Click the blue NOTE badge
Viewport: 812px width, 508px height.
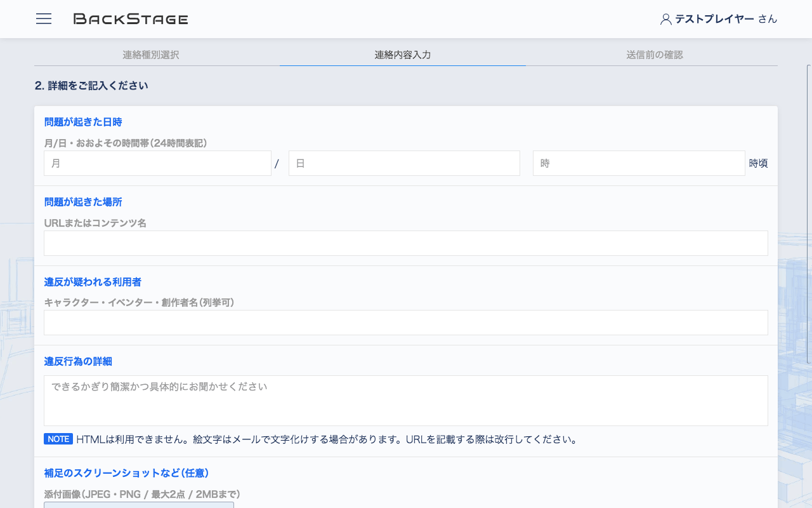coord(58,439)
